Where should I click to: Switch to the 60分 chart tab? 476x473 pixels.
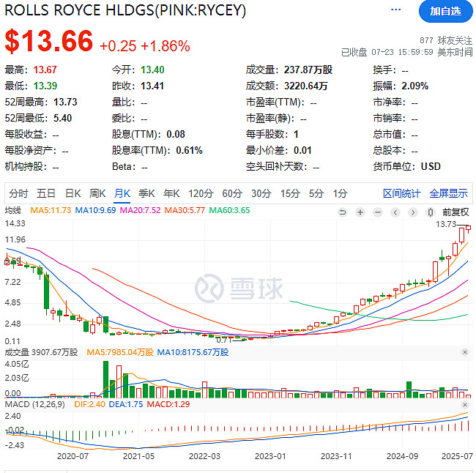pos(232,193)
